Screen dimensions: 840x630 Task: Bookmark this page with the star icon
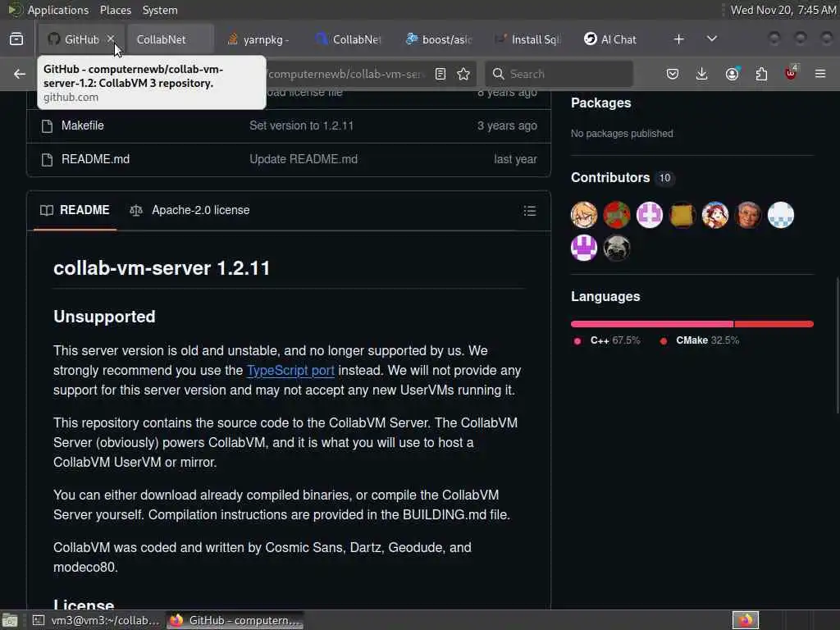coord(464,74)
